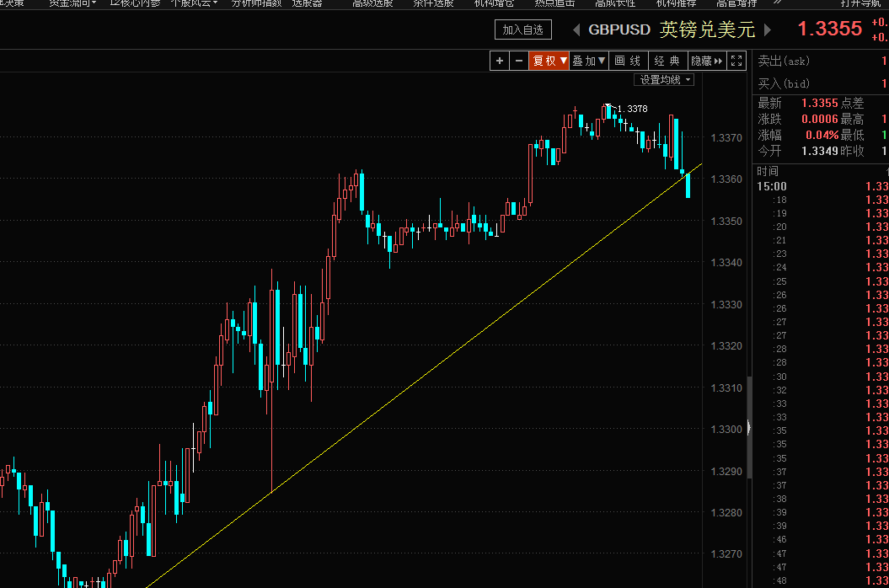Open the 资金流向 menu
Screen dimensions: 889x588
[72, 3]
